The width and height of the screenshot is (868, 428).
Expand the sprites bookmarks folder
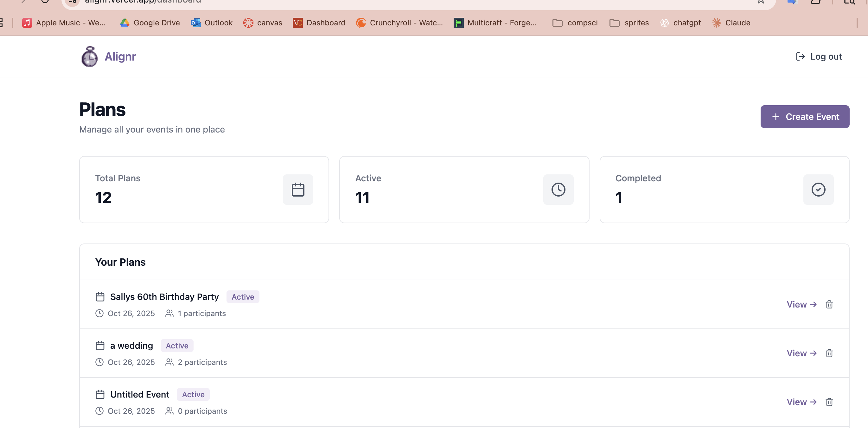[629, 23]
